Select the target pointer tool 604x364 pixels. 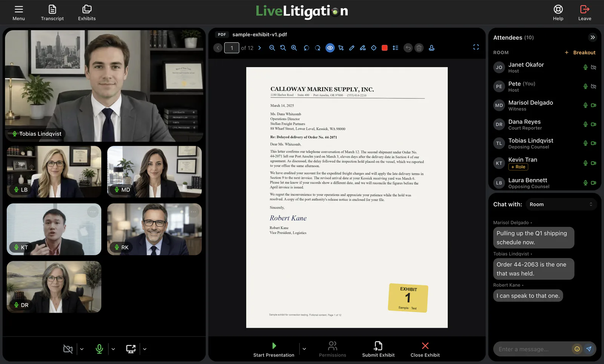(x=374, y=48)
